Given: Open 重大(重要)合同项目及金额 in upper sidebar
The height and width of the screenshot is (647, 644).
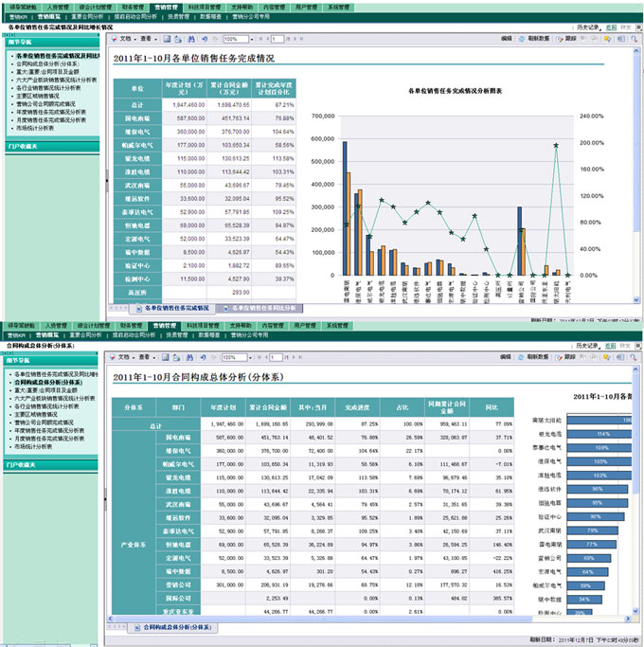Looking at the screenshot, I should point(45,71).
